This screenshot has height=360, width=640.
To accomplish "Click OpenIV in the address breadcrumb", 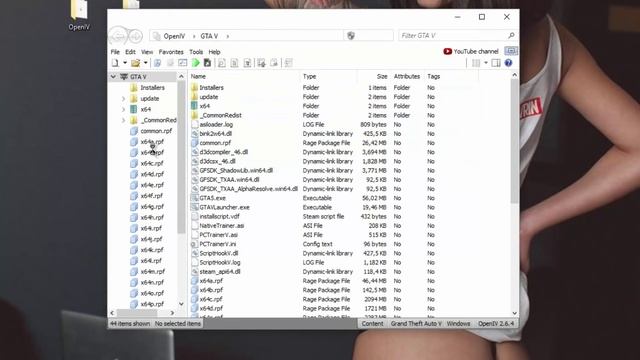I will click(174, 36).
